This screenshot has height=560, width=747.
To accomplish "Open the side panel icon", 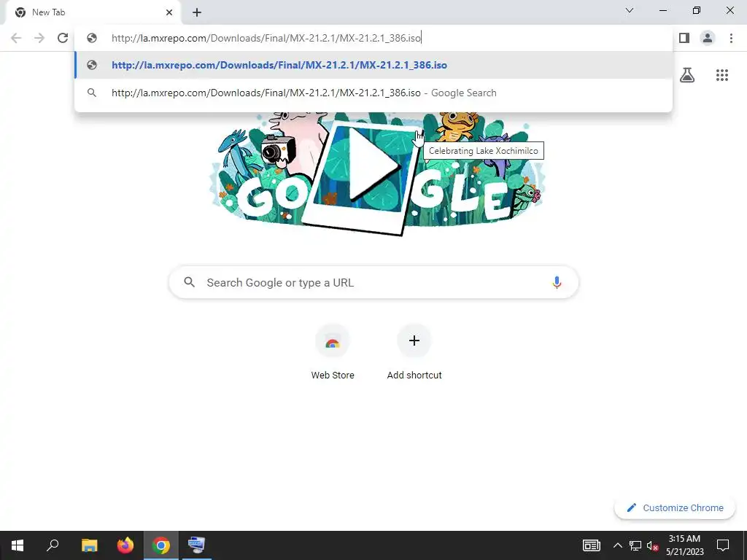I will tap(684, 38).
